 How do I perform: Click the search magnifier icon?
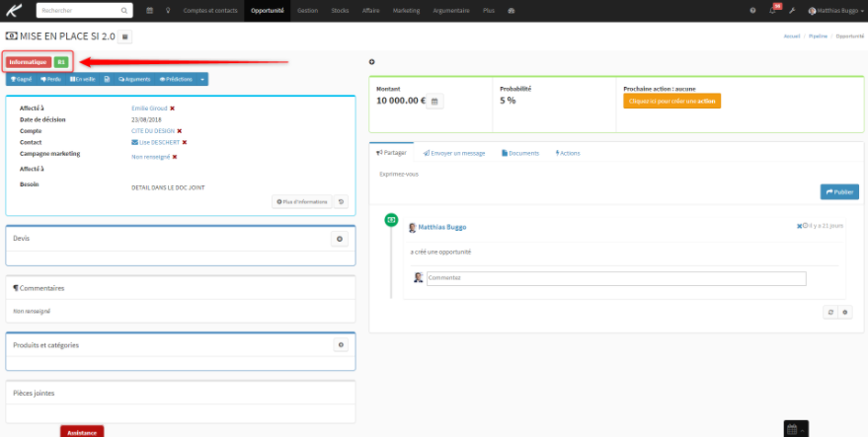[124, 11]
